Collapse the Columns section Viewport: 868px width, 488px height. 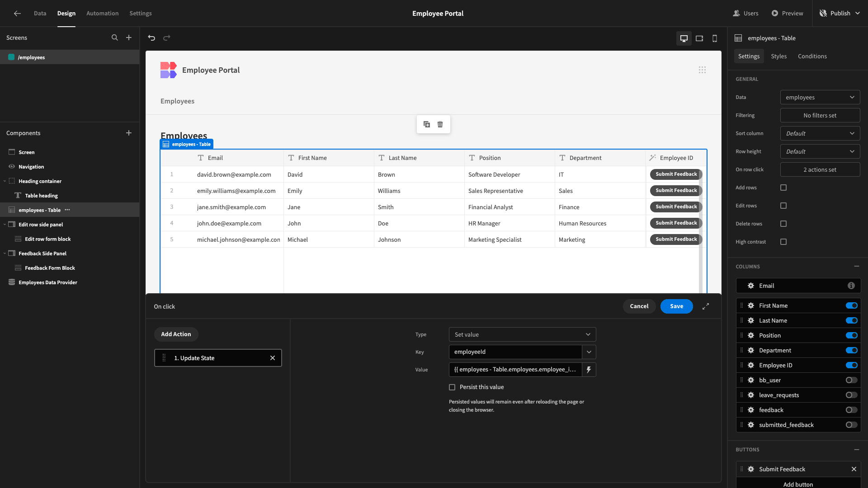pyautogui.click(x=857, y=267)
